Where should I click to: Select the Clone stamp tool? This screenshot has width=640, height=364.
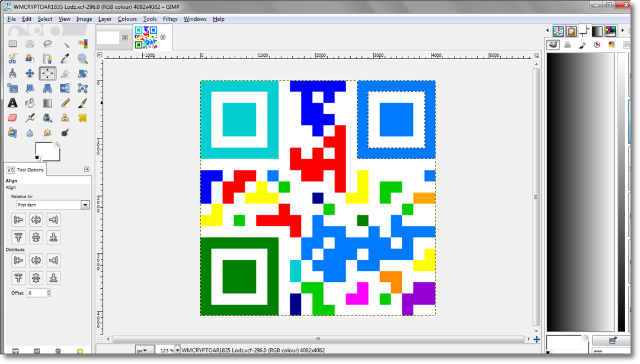coord(65,118)
